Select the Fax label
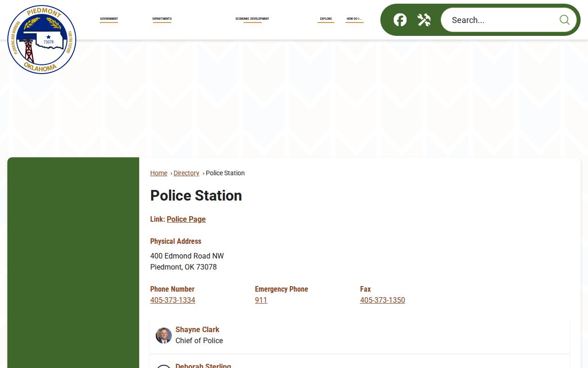 click(365, 289)
